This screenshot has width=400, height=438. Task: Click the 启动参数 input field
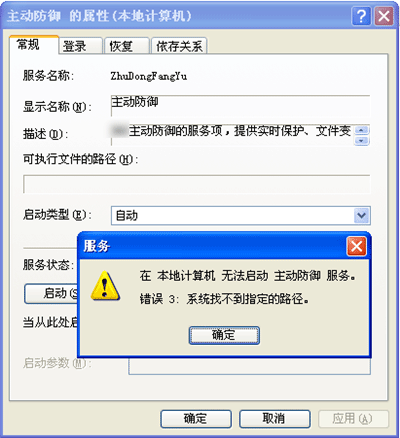tap(249, 366)
